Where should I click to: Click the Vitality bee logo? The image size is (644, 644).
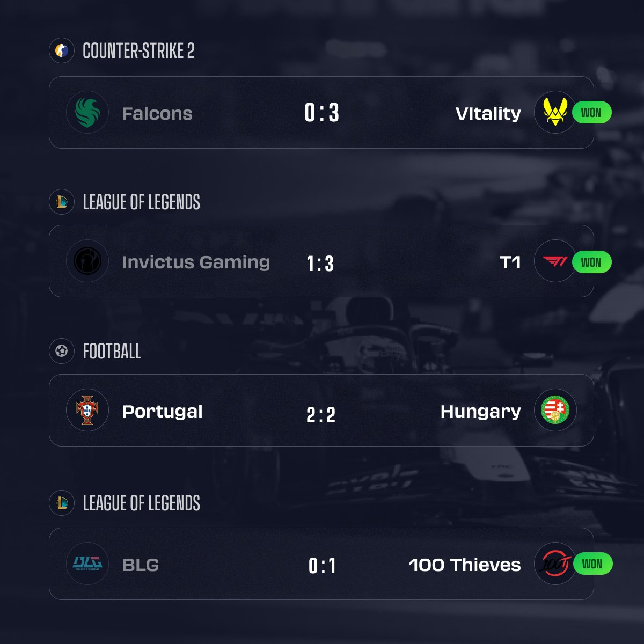555,113
